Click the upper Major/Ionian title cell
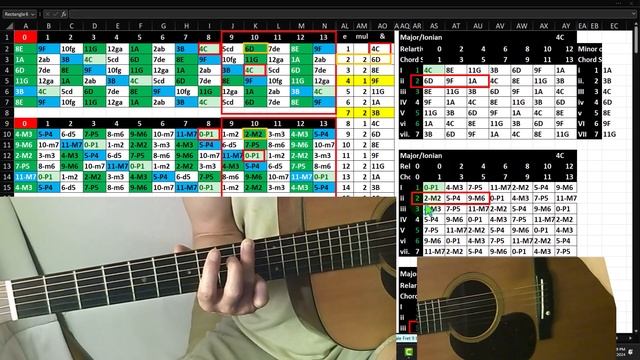Screen dimensions: 640x360 point(421,38)
